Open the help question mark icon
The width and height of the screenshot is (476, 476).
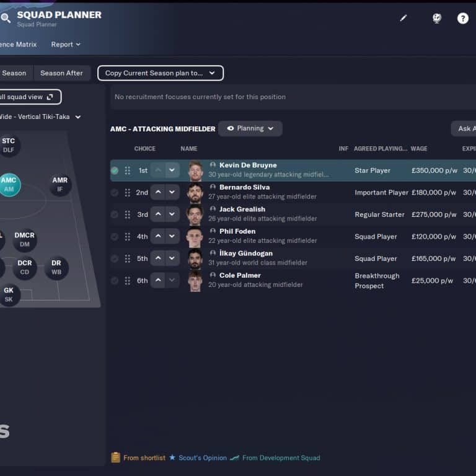(x=463, y=19)
